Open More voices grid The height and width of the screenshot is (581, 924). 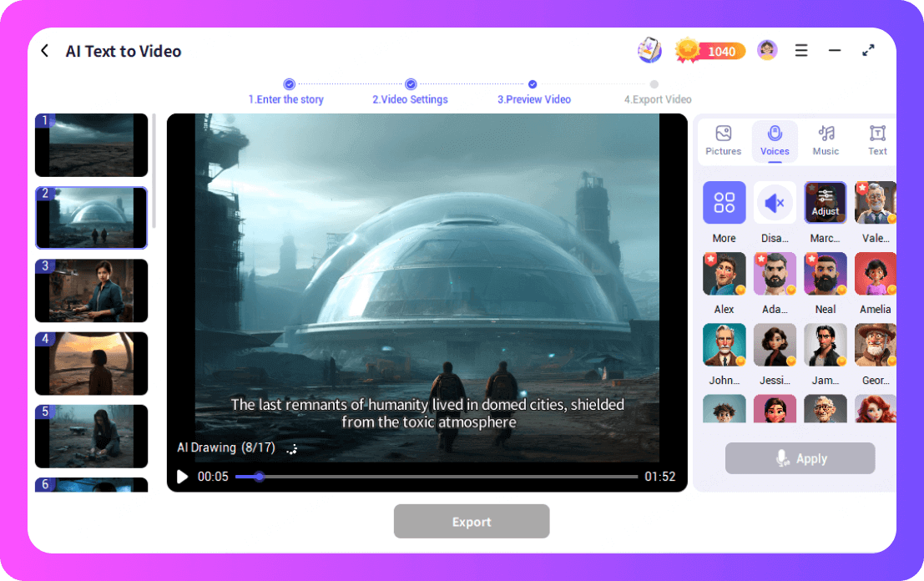pos(724,203)
